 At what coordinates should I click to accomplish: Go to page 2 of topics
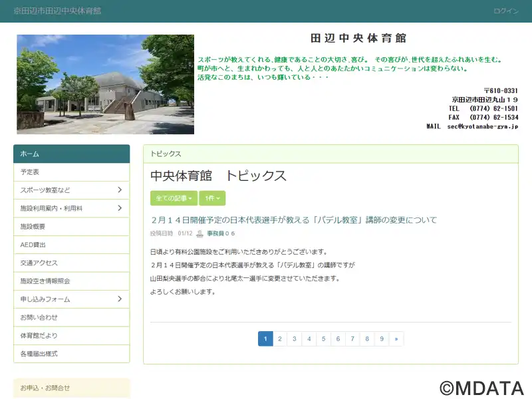coord(280,339)
